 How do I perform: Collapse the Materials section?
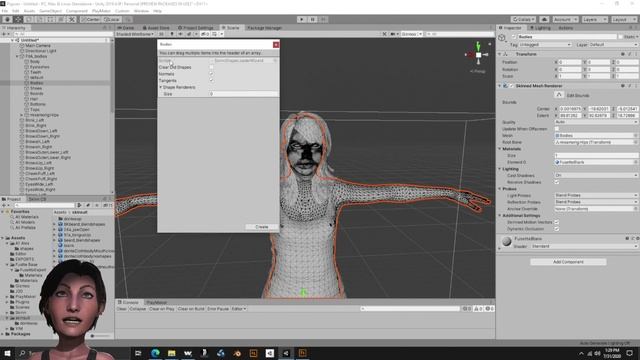click(500, 149)
